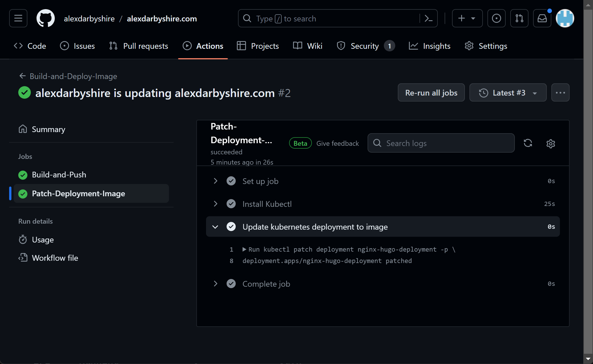Open the log settings gear icon
This screenshot has height=364, width=593.
point(551,143)
